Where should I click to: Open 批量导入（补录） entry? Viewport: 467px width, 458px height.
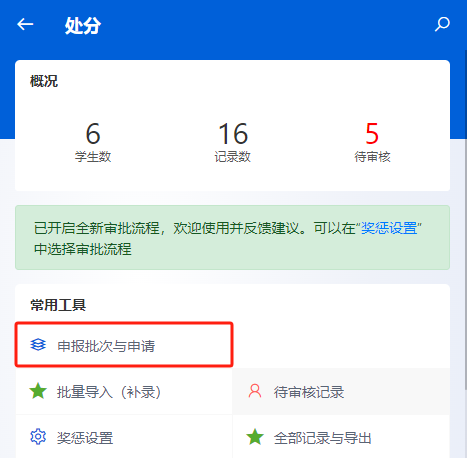tap(124, 391)
